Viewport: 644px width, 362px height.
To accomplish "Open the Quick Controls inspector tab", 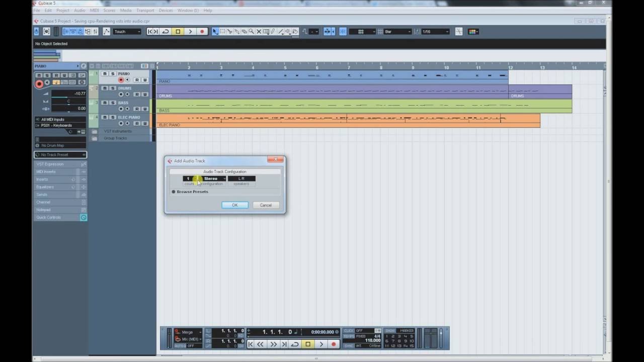I will pyautogui.click(x=60, y=218).
